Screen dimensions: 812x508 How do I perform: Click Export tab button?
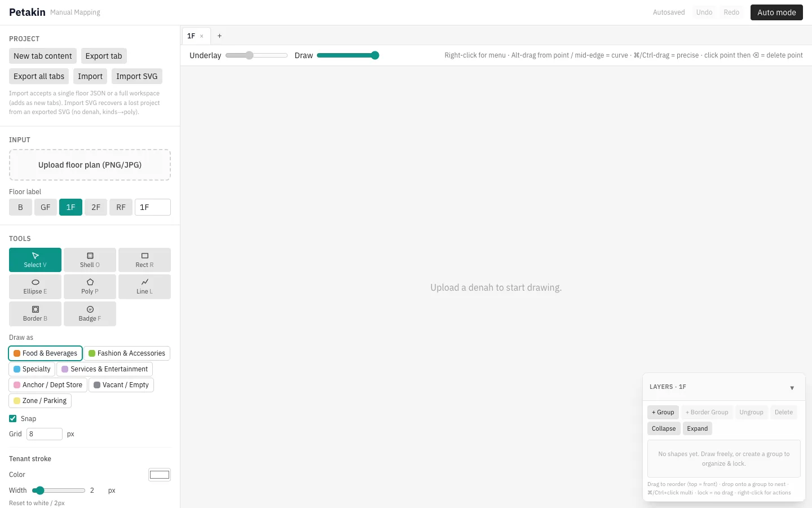(x=104, y=56)
